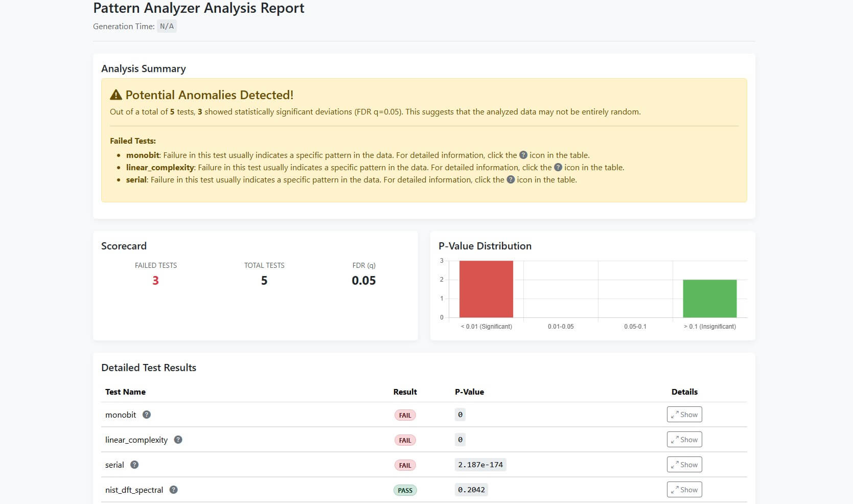The image size is (853, 504).
Task: Click the serial p-value 2.187e-174
Action: click(x=480, y=465)
